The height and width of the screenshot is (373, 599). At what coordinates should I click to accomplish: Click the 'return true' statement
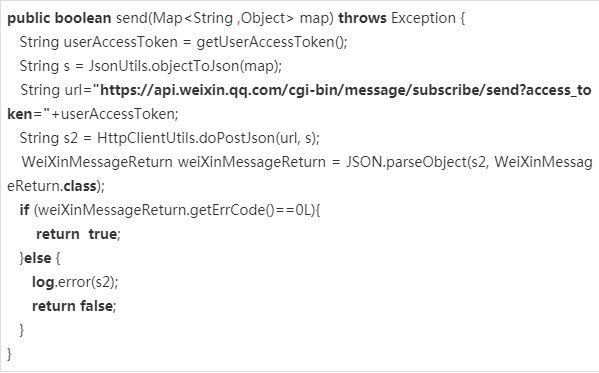pos(78,234)
